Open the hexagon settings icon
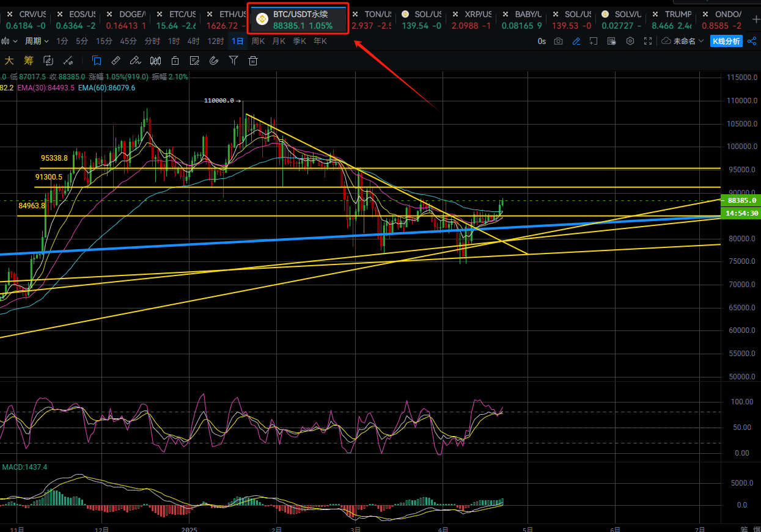Viewport: 761px width, 532px height. pos(631,41)
